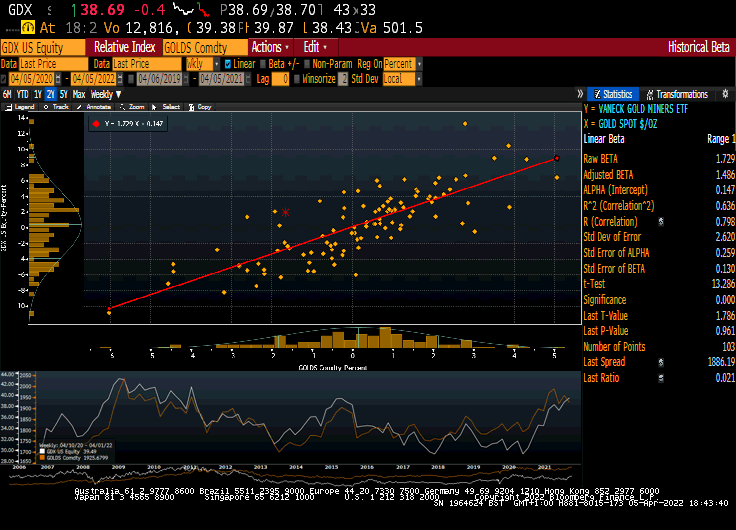The height and width of the screenshot is (530, 736).
Task: Toggle the chart Legend
Action: tap(20, 106)
